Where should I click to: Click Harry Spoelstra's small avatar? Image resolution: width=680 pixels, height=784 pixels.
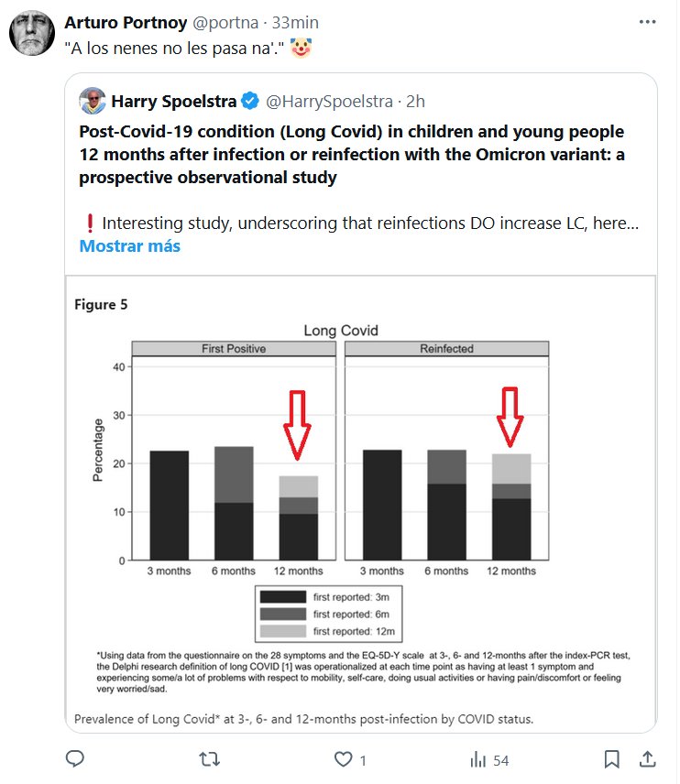click(93, 101)
